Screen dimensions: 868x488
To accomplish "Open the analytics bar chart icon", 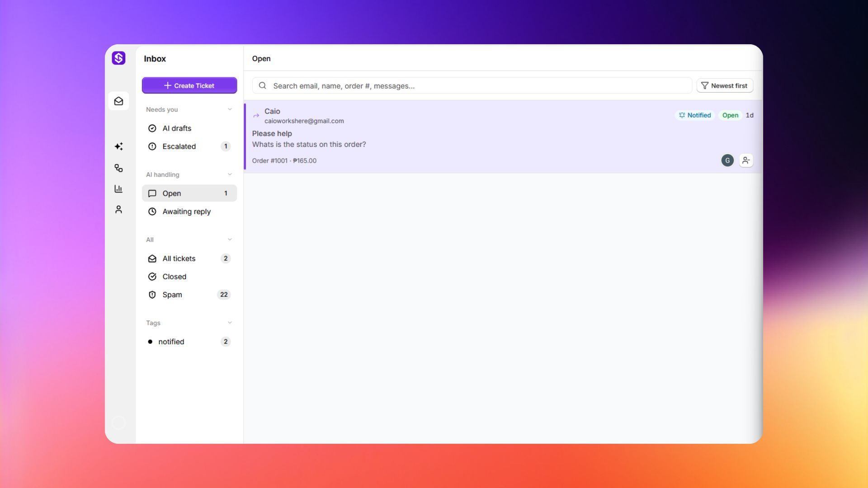I will tap(118, 189).
